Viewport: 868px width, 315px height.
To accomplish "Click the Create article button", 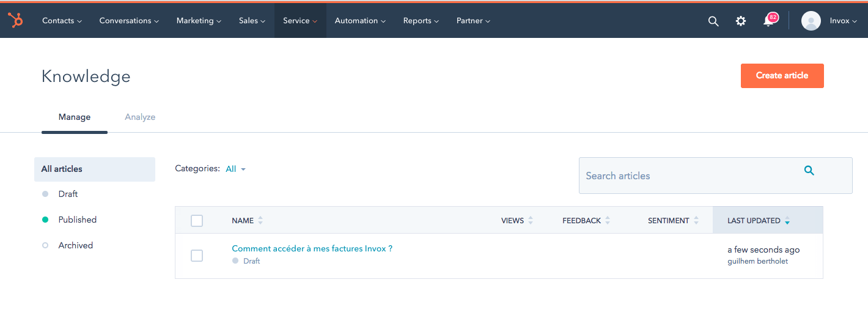I will [782, 76].
